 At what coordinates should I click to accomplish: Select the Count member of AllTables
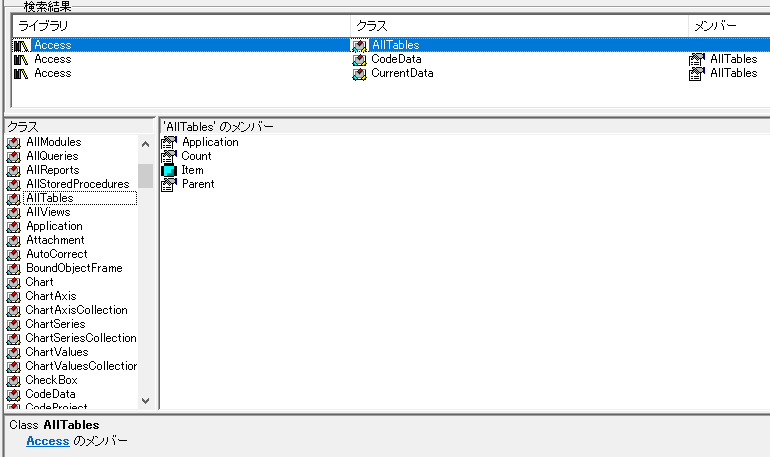point(196,156)
